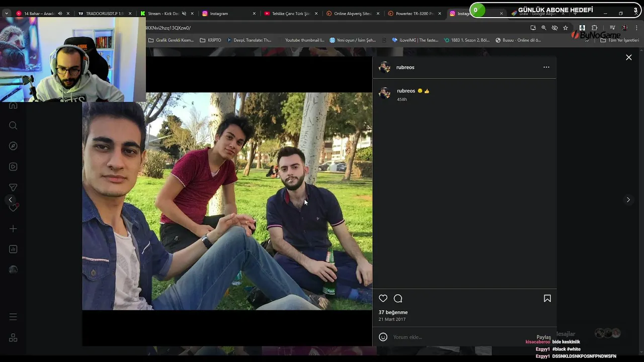
Task: Open Instagram Home from the sidebar
Action: point(13,106)
